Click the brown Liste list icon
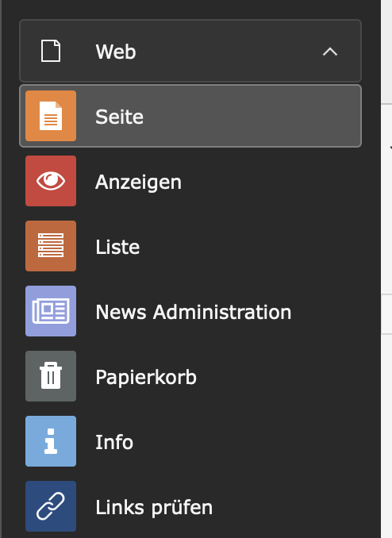The height and width of the screenshot is (538, 392). pos(51,246)
